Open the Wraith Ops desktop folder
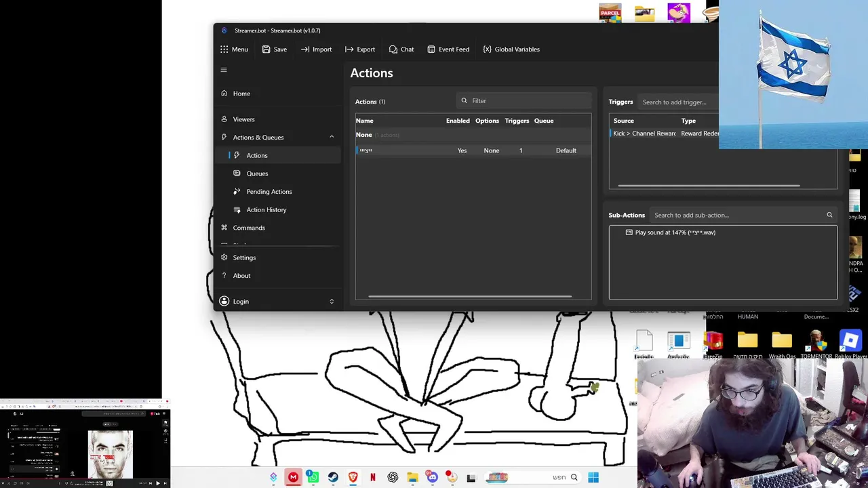 click(781, 346)
